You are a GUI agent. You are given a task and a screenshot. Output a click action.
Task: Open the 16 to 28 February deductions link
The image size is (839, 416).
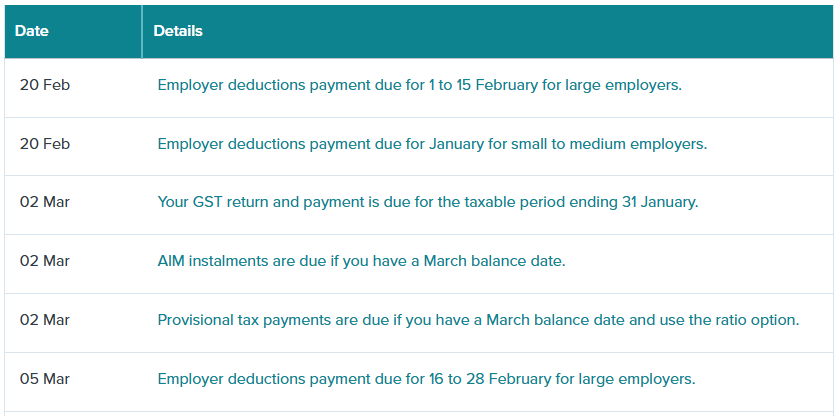coord(425,379)
